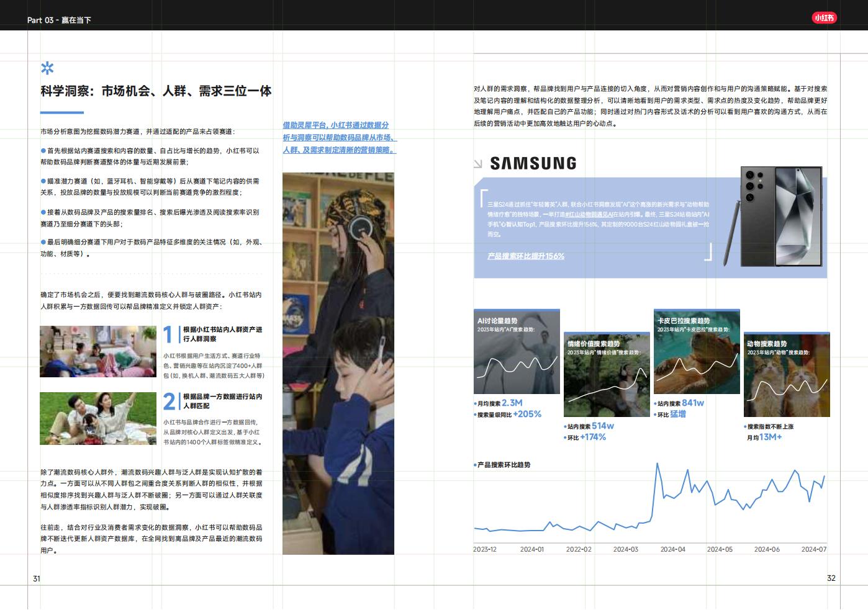Viewport: 868px width, 610px height.
Task: Click the paragraph starting 确定了市场机会之后
Action: click(151, 300)
